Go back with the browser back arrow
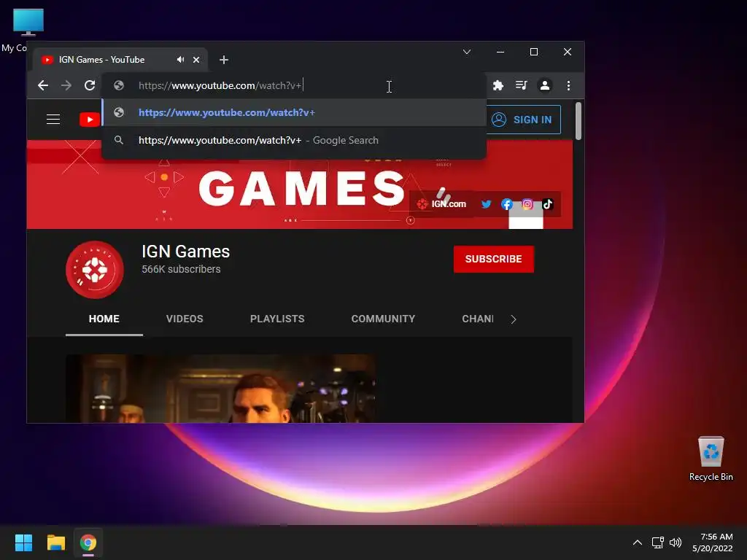 pyautogui.click(x=43, y=85)
